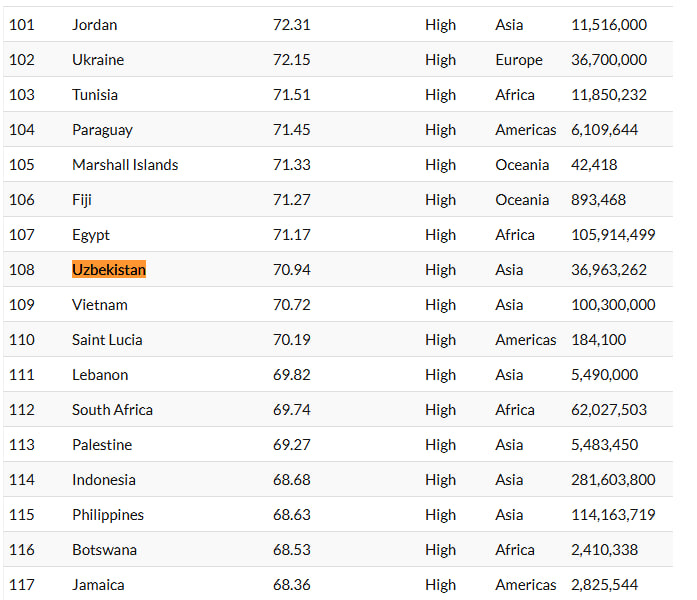The width and height of the screenshot is (697, 600).
Task: Click the highlighted Uzbekistan country name
Action: pyautogui.click(x=109, y=270)
